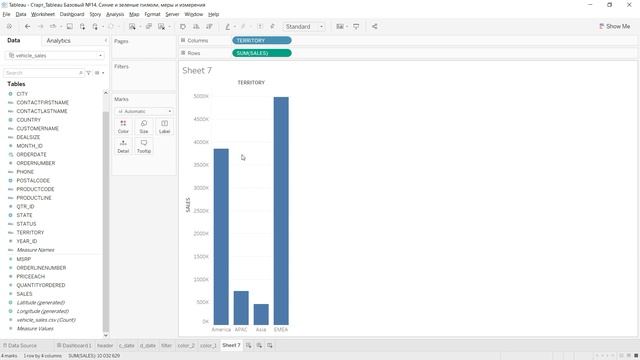Undo with the back arrow toolbar icon
The width and height of the screenshot is (640, 360).
[x=27, y=27]
